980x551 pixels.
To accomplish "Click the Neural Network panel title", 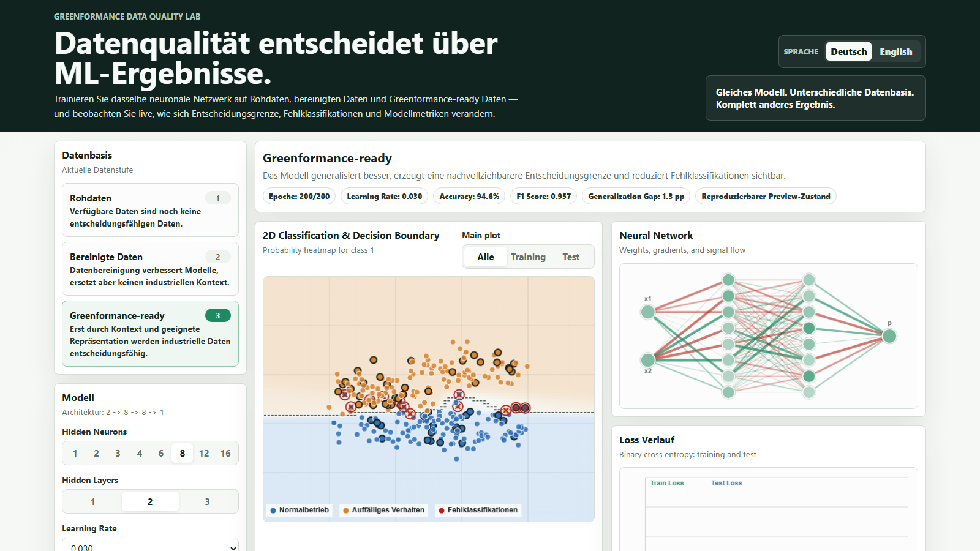I will (656, 235).
